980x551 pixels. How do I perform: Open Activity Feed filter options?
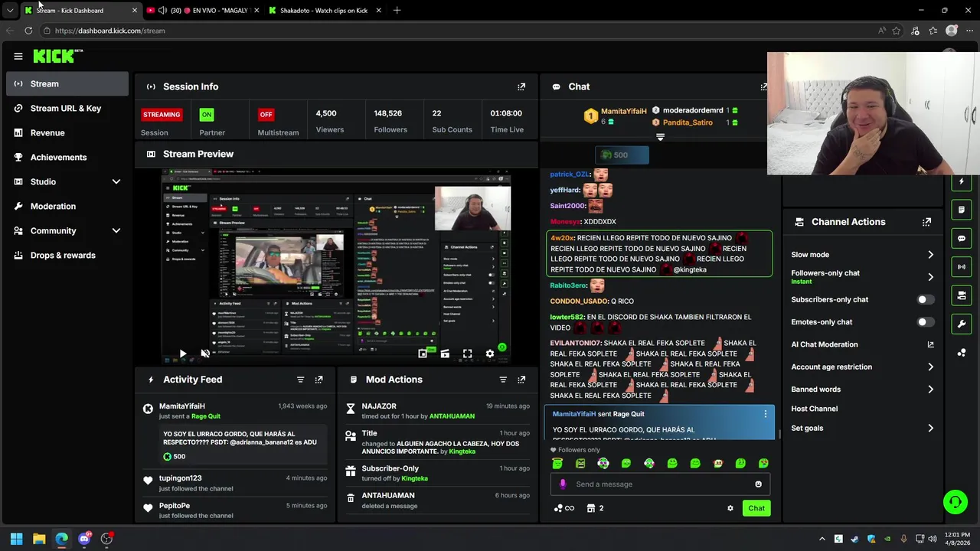pyautogui.click(x=300, y=380)
